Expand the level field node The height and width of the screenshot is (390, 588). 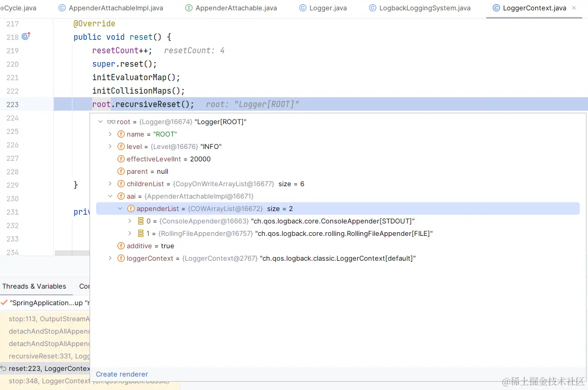(110, 146)
